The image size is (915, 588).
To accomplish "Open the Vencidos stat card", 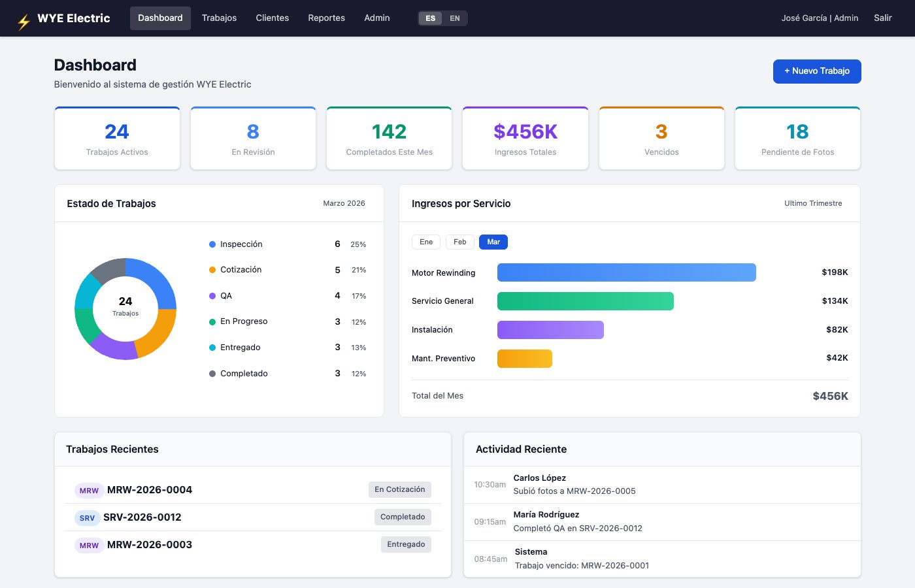I will click(661, 139).
